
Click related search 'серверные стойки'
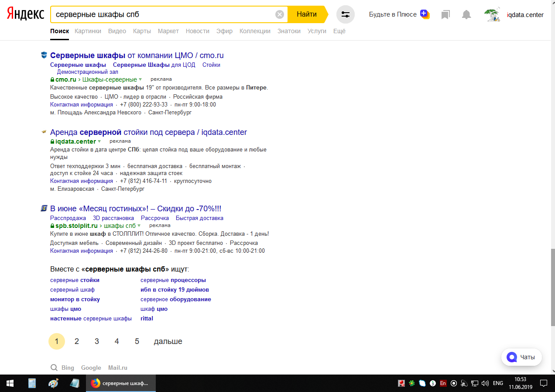click(x=75, y=280)
